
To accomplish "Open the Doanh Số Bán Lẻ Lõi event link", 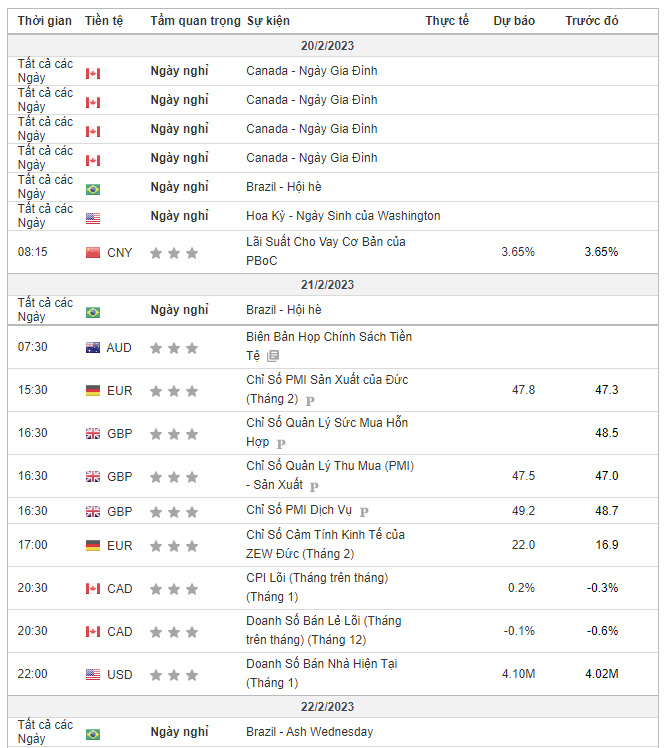I will pos(324,630).
